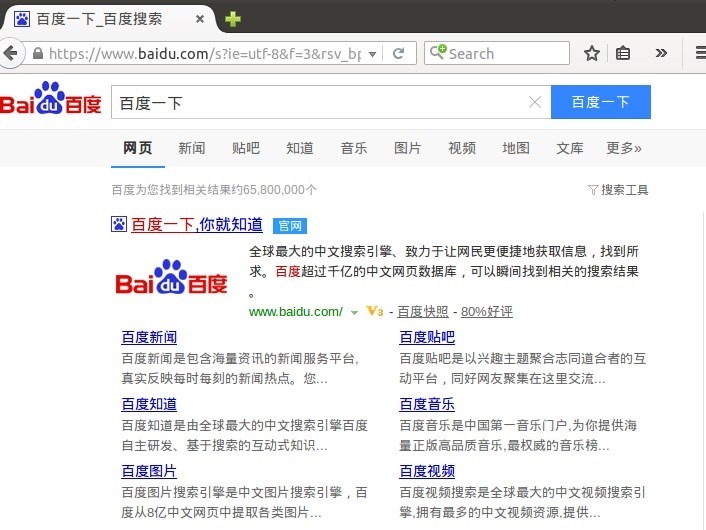Switch to the 视频 tab
Viewport: 706px width, 530px height.
(462, 148)
